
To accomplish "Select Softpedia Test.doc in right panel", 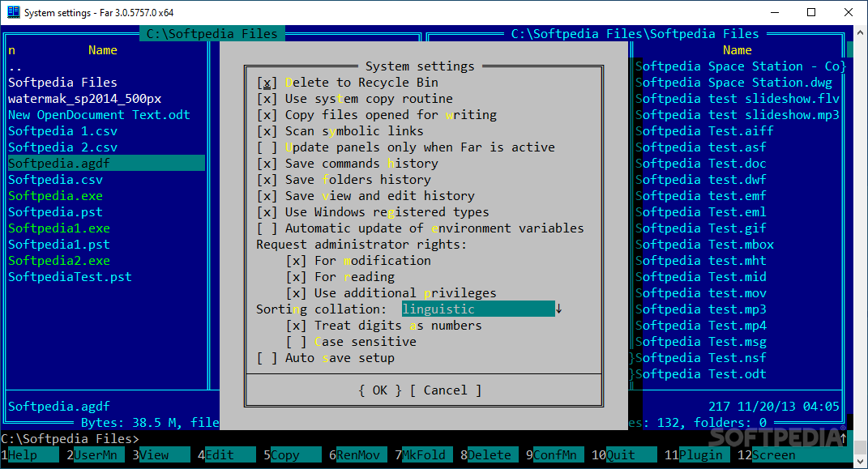I will tap(701, 163).
